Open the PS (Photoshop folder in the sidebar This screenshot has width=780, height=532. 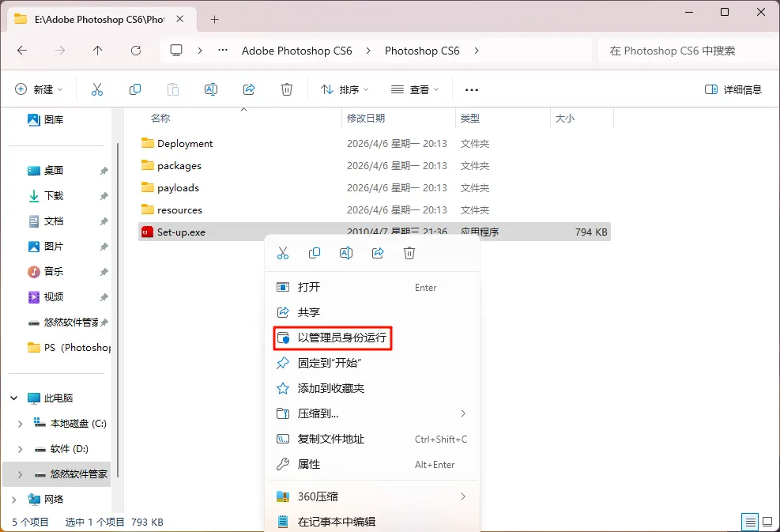(69, 347)
